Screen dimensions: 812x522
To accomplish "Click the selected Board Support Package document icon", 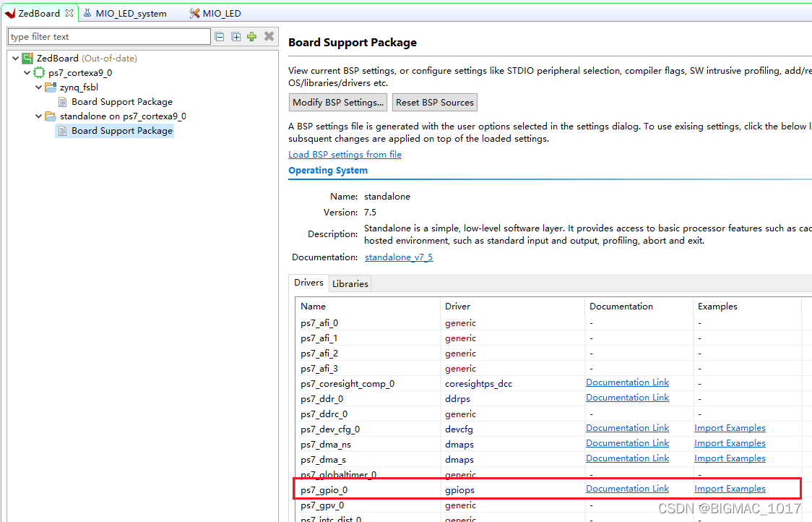I will [63, 131].
